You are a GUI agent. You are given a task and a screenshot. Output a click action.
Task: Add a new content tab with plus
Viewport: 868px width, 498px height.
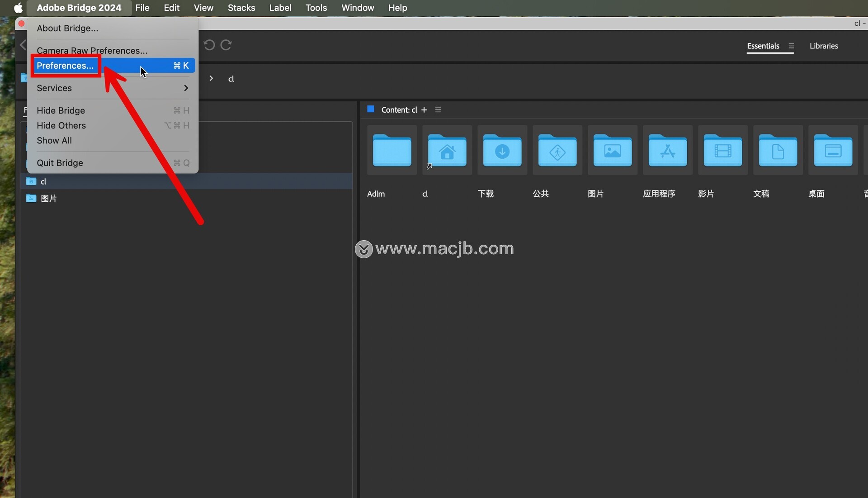(x=424, y=110)
